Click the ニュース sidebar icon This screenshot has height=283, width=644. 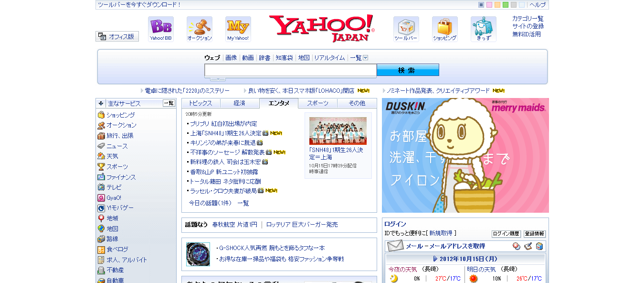coord(101,146)
